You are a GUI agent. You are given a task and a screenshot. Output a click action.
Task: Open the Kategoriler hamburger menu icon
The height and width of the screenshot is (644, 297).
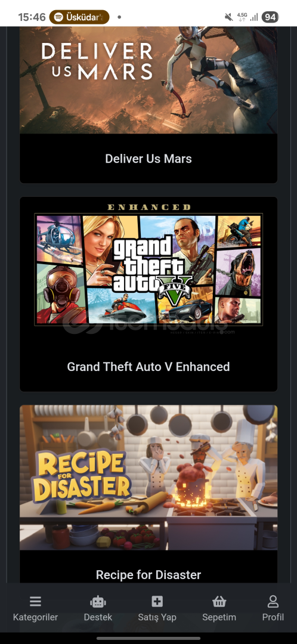35,602
